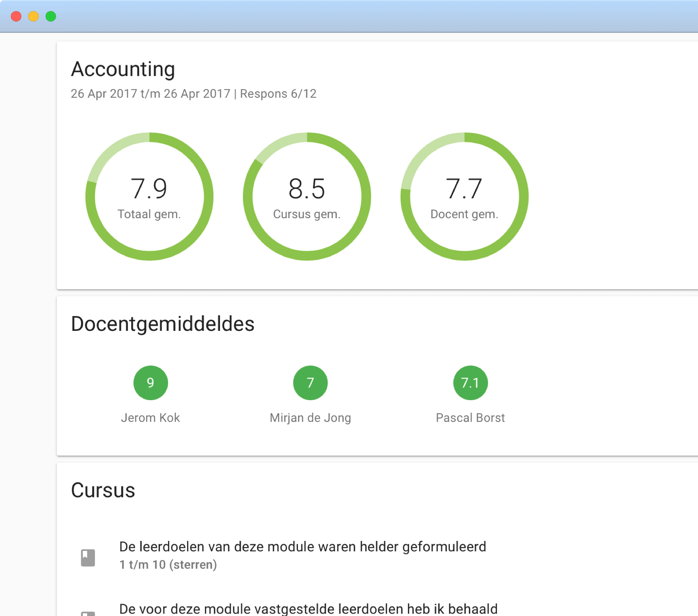Select the Totaal gem. 7.9 gauge
Image resolution: width=698 pixels, height=616 pixels.
click(150, 196)
